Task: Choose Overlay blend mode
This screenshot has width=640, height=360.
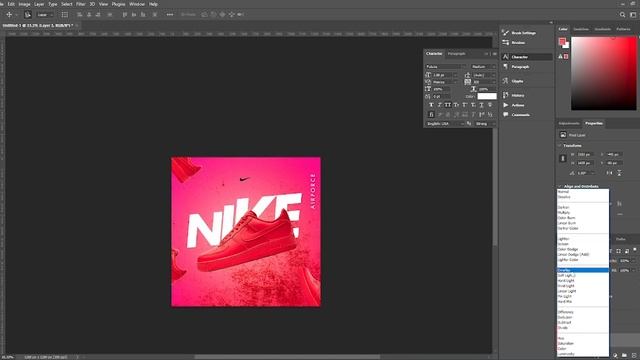Action: 583,270
